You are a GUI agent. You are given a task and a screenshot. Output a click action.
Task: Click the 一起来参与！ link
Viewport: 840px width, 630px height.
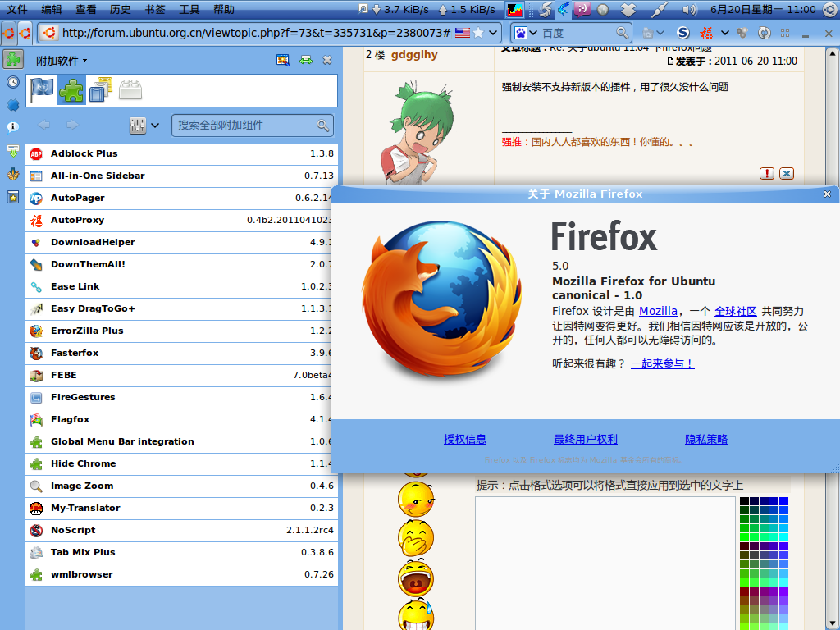663,363
